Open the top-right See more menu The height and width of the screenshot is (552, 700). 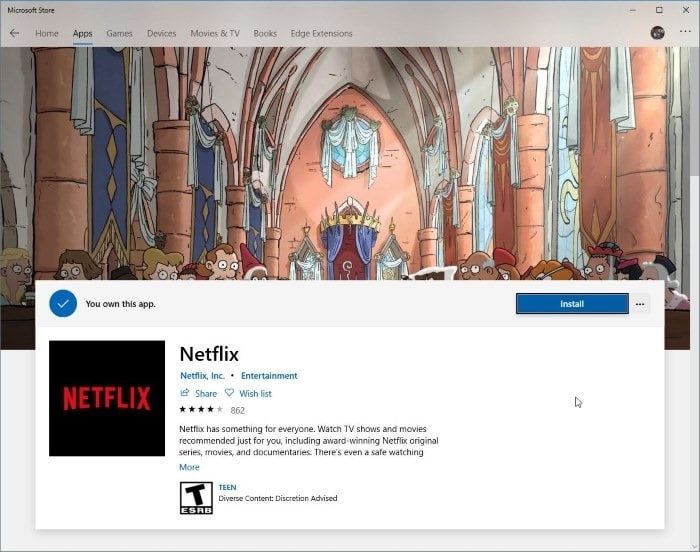pos(685,32)
